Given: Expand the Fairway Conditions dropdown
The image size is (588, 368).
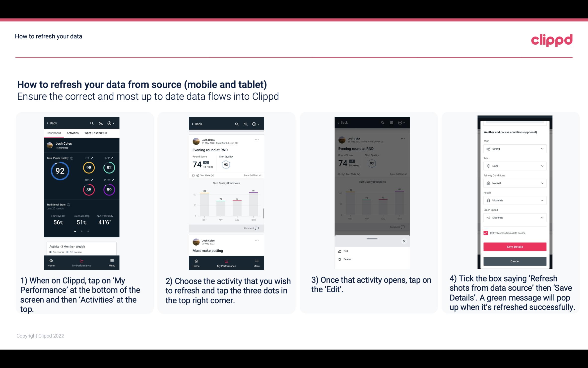Looking at the screenshot, I should tap(514, 183).
